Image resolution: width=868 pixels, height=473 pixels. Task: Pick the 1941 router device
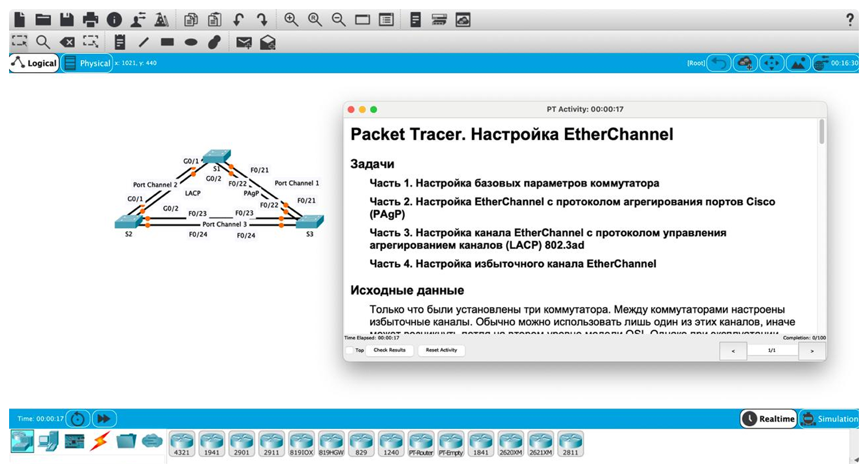[212, 444]
